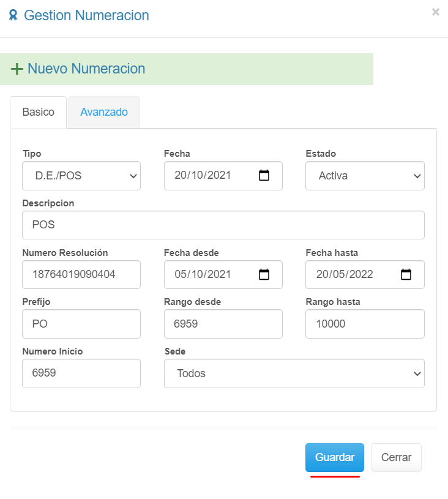Expand the Sede dropdown showing Todos
448x499 pixels.
coord(294,373)
